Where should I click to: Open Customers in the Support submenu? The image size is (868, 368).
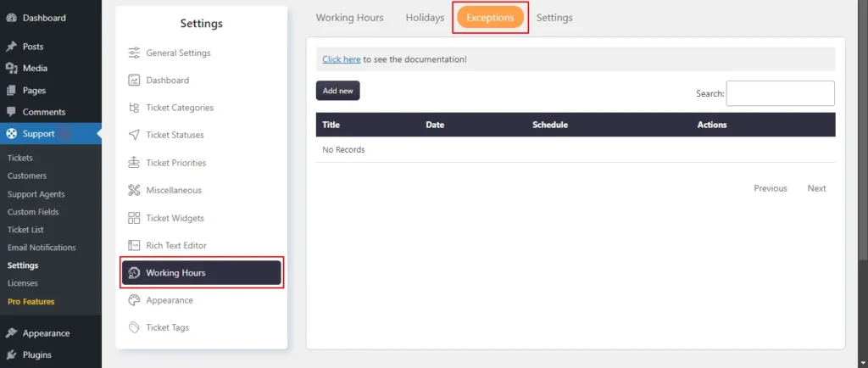tap(26, 176)
